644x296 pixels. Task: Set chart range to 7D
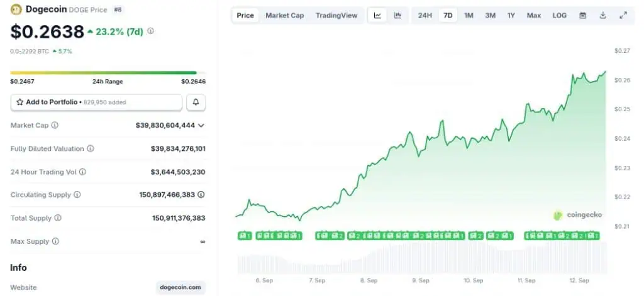[x=448, y=16]
